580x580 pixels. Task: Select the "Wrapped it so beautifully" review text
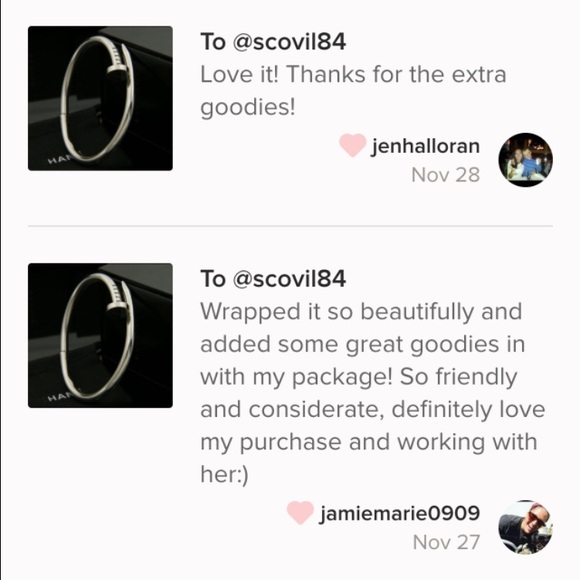click(373, 392)
